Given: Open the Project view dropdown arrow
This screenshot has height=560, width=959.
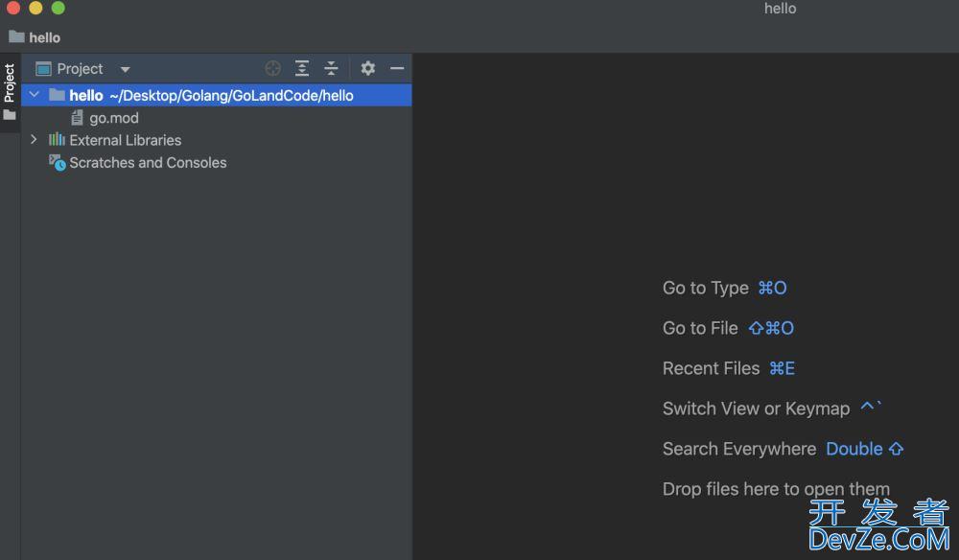Looking at the screenshot, I should click(x=126, y=70).
